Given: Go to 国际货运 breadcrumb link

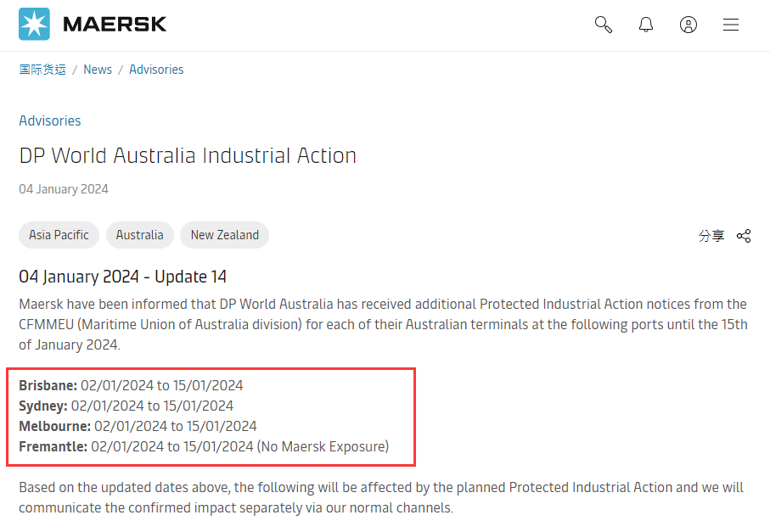Looking at the screenshot, I should pyautogui.click(x=42, y=70).
